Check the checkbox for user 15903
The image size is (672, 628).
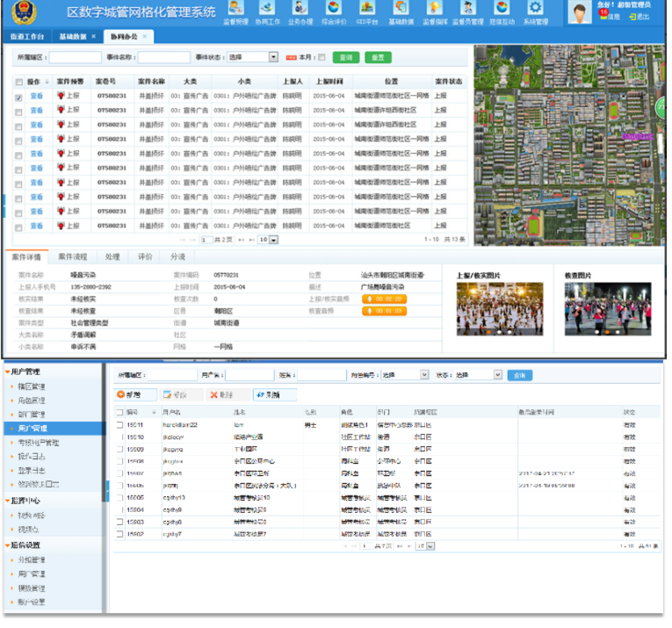[120, 523]
